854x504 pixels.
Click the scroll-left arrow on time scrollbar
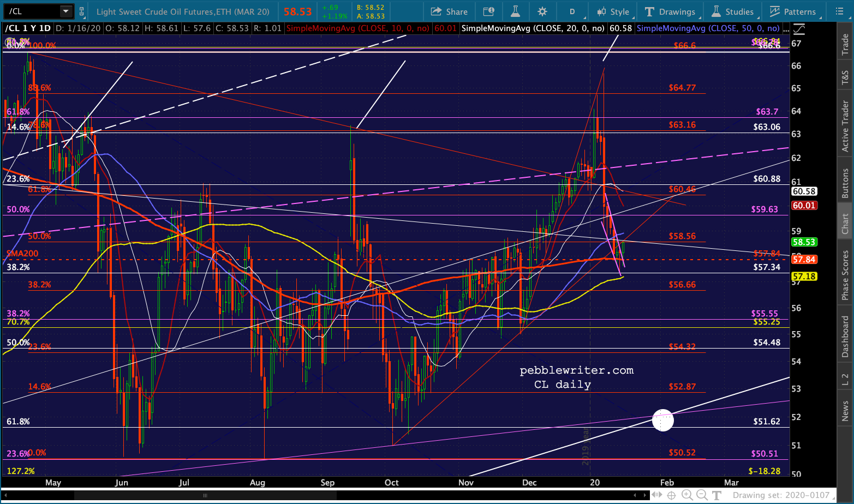pyautogui.click(x=7, y=495)
